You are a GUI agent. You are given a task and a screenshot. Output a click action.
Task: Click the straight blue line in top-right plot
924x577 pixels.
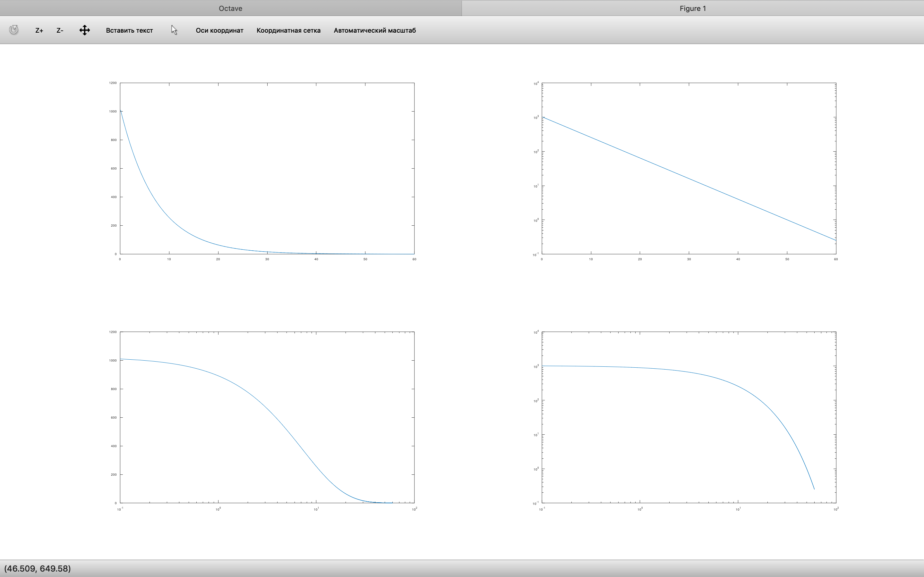(x=689, y=178)
